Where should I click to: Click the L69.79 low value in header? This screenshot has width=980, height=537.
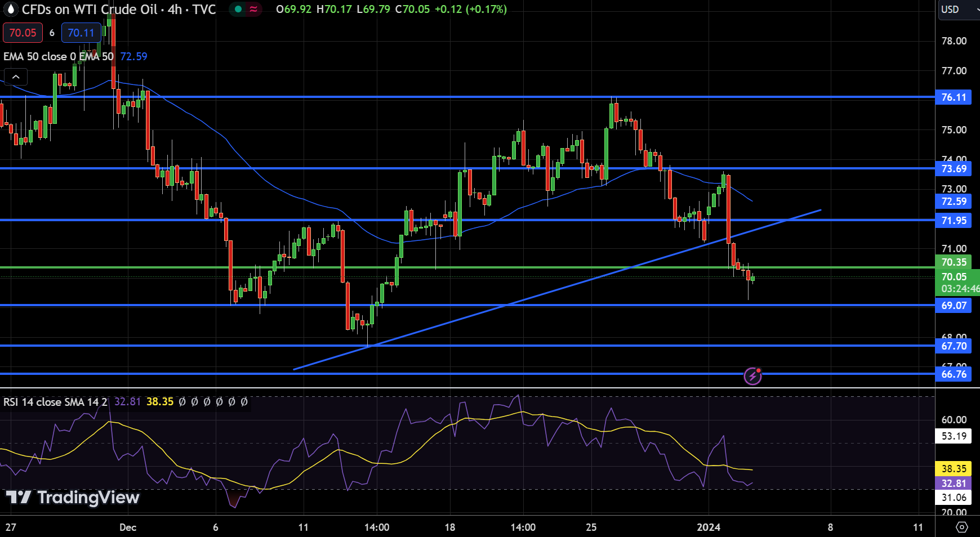(373, 10)
